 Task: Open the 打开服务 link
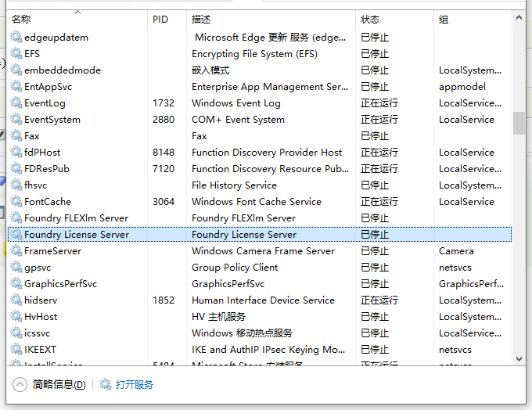(135, 385)
